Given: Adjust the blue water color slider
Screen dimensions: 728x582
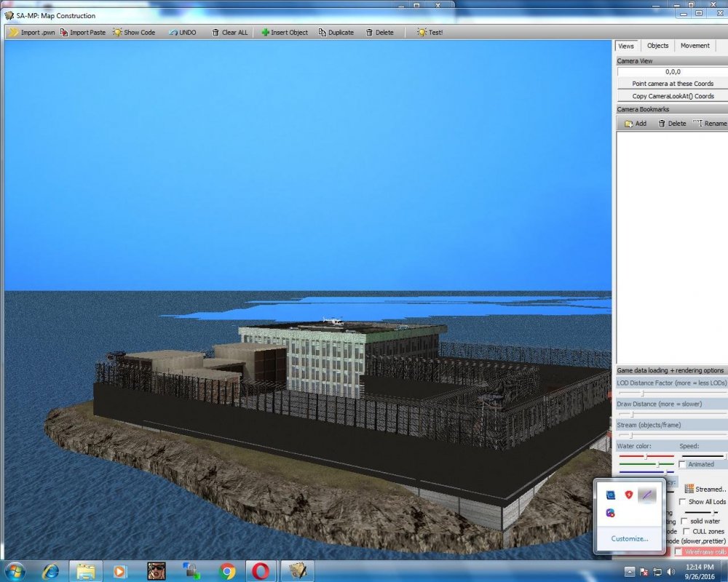Looking at the screenshot, I should pos(646,472).
